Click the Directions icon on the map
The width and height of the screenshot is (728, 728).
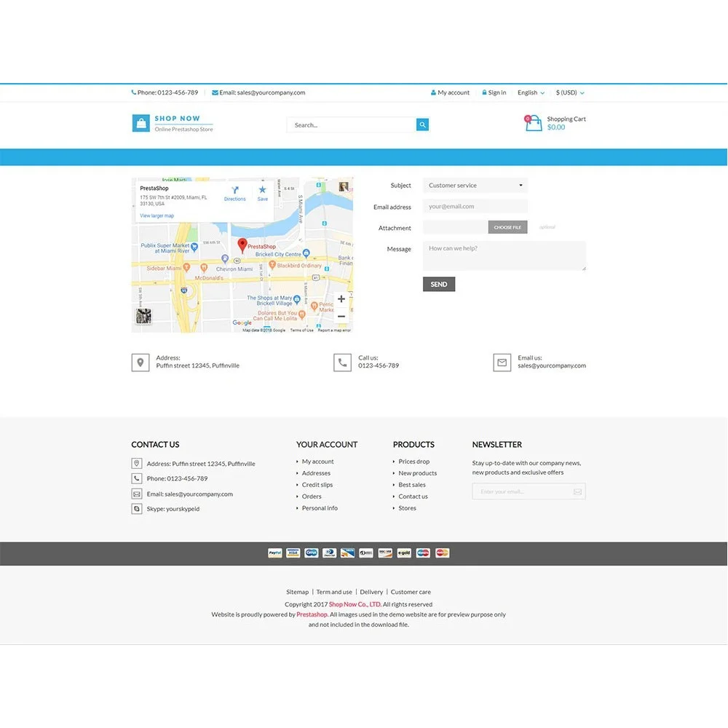click(235, 189)
